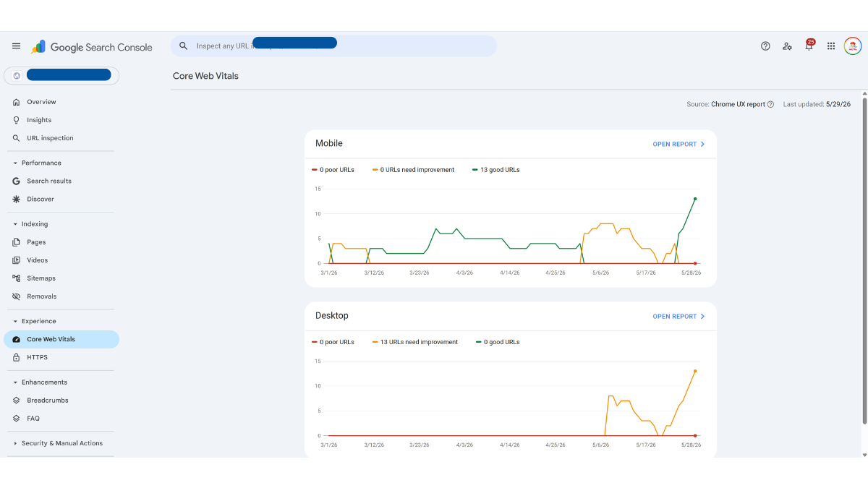
Task: Click the Core Web Vitals page heading
Action: (x=205, y=76)
